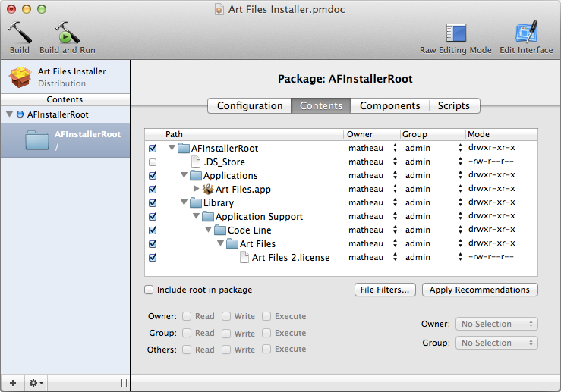The height and width of the screenshot is (392, 561).
Task: Toggle the Group Write permission checkbox
Action: coord(226,334)
